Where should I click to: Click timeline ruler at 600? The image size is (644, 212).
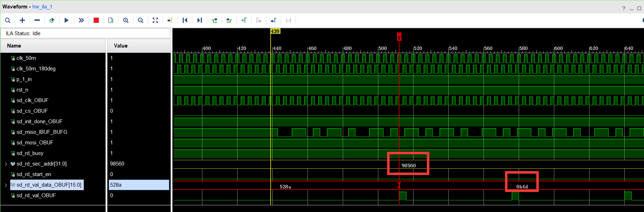pos(558,48)
